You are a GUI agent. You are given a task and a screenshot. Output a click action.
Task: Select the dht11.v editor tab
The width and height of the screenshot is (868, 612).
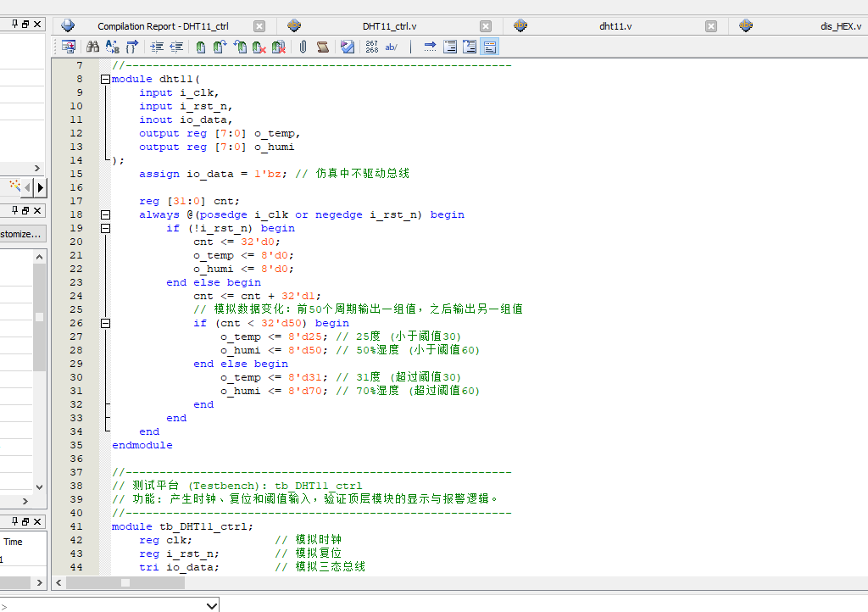pyautogui.click(x=615, y=26)
